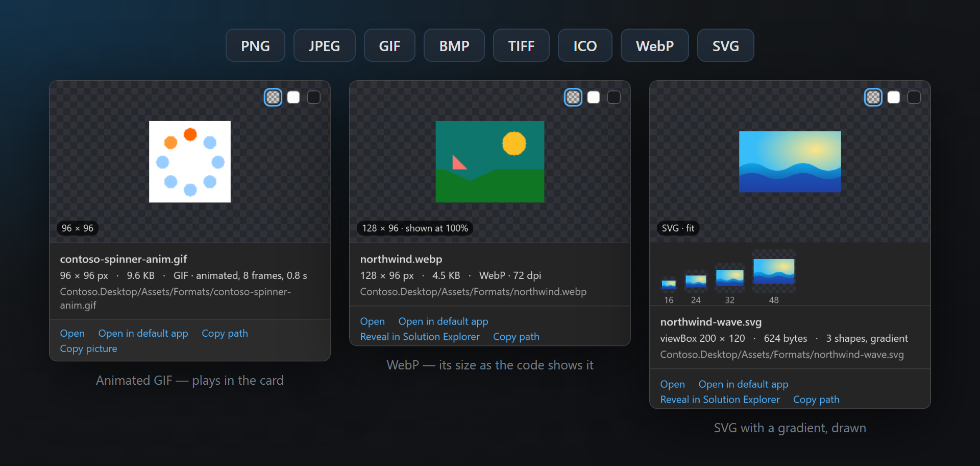980x466 pixels.
Task: Click the northwind.webp landscape preview image
Action: pos(490,161)
